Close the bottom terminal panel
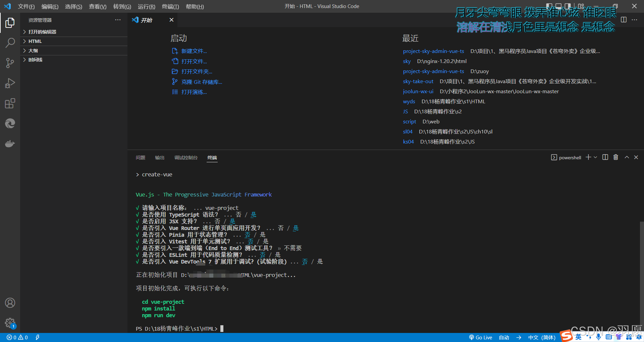644x342 pixels. pyautogui.click(x=636, y=157)
